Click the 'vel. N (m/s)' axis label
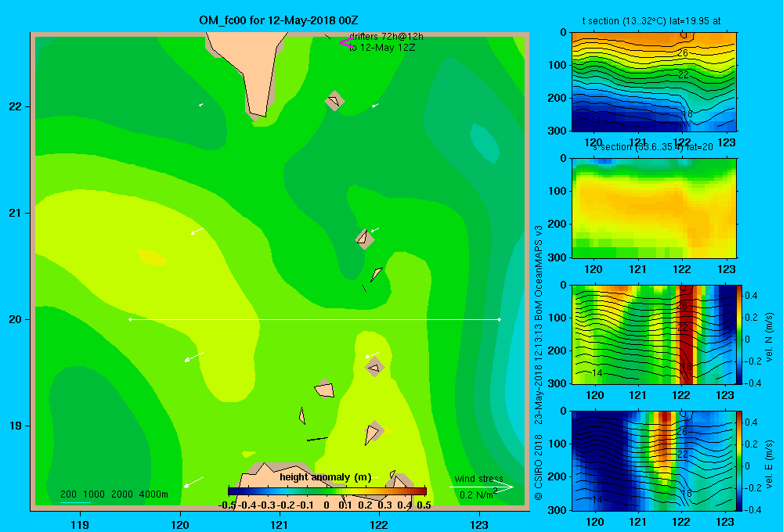This screenshot has width=783, height=532. pyautogui.click(x=769, y=337)
